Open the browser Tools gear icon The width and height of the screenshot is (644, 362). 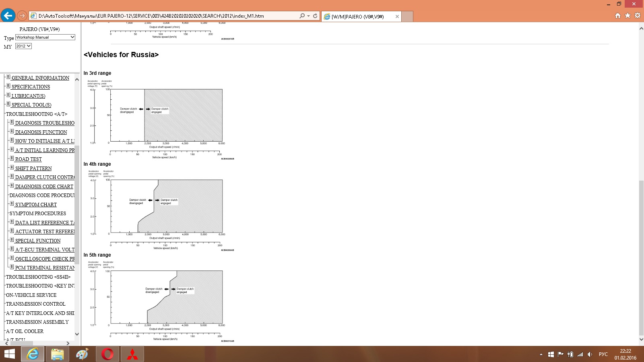click(x=637, y=16)
